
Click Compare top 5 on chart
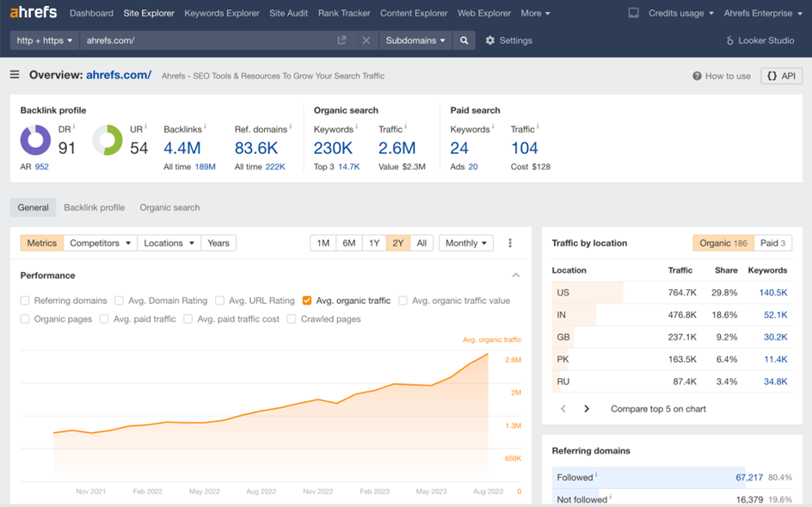[658, 409]
